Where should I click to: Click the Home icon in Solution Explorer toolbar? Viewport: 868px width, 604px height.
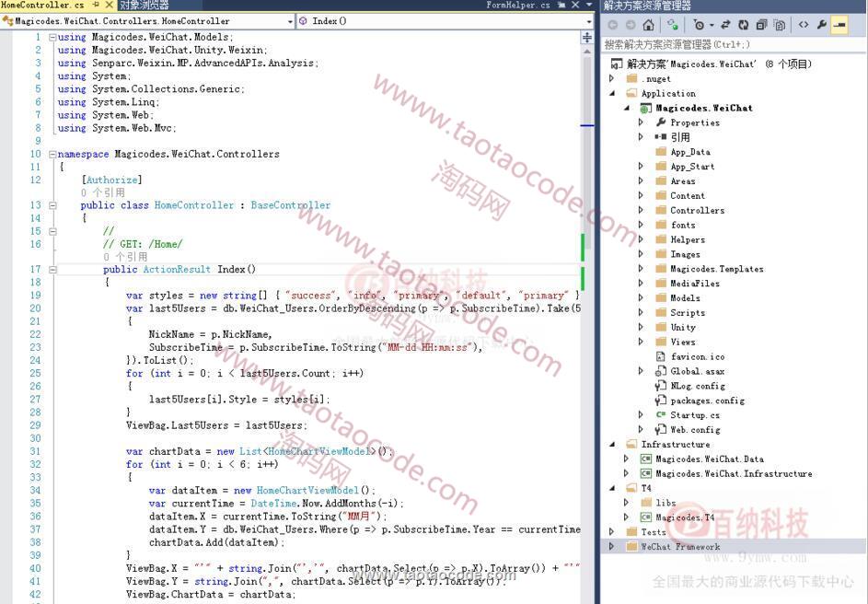coord(649,25)
